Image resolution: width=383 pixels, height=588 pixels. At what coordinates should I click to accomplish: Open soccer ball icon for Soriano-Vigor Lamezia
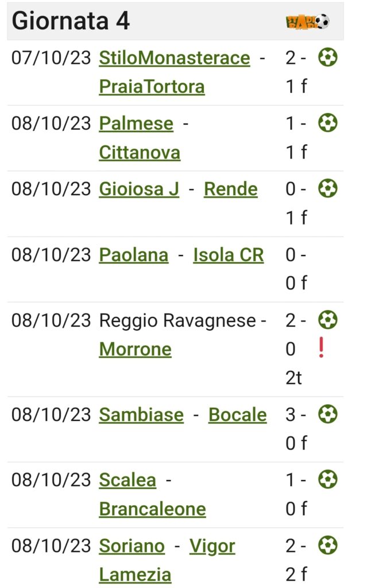[x=327, y=546]
